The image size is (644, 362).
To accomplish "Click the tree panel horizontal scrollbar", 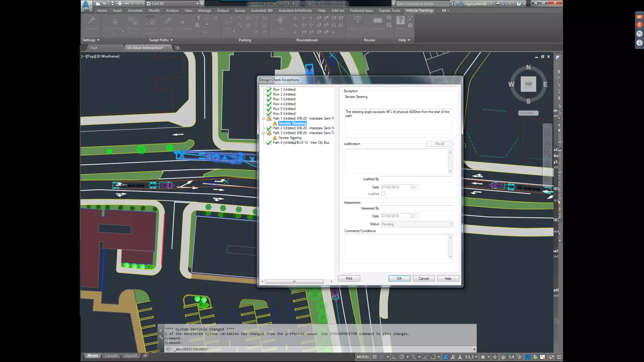I will tap(294, 282).
